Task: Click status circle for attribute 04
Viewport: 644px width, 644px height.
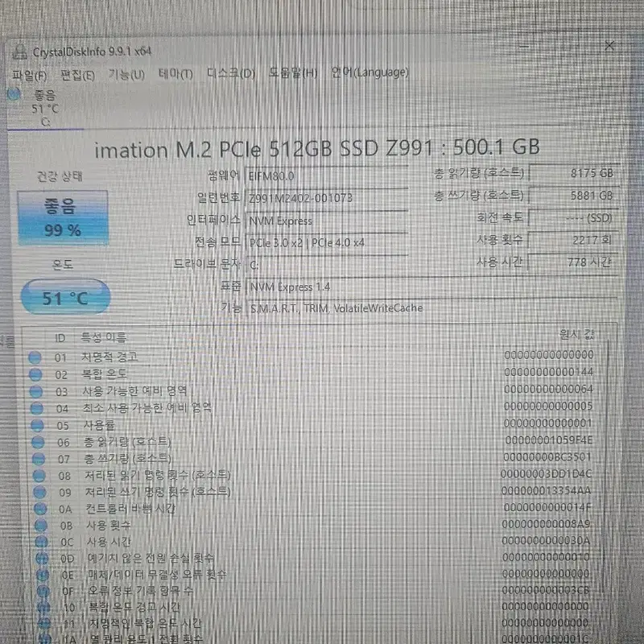Action: pos(37,409)
